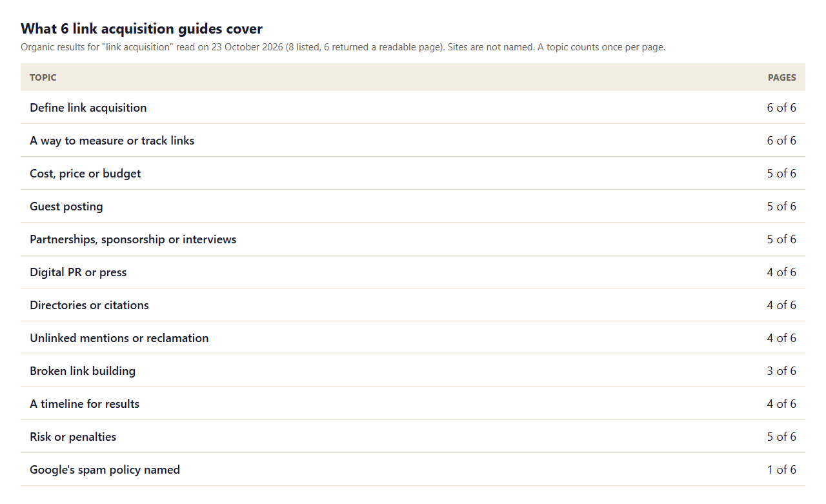The image size is (826, 504).
Task: Click the page count in the Partnerships, sponsorship row
Action: [x=781, y=239]
